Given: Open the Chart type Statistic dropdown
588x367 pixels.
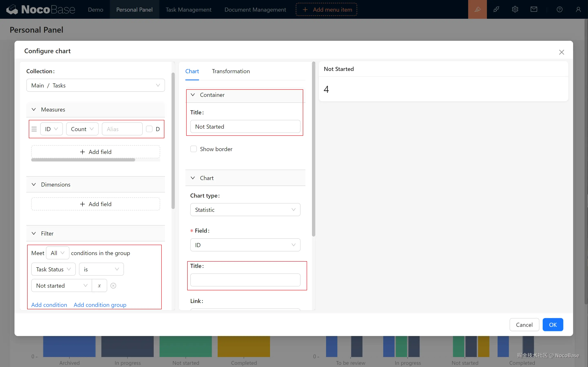Looking at the screenshot, I should (245, 210).
